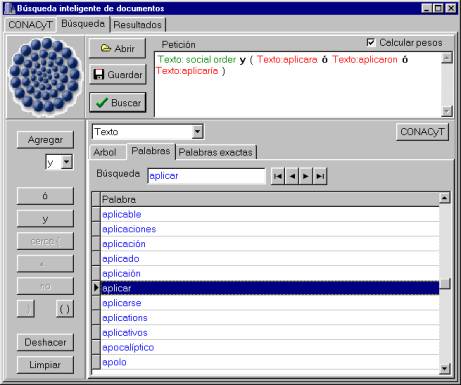Screen dimensions: 461x385
Task: Click the Guardar button
Action: [x=117, y=74]
